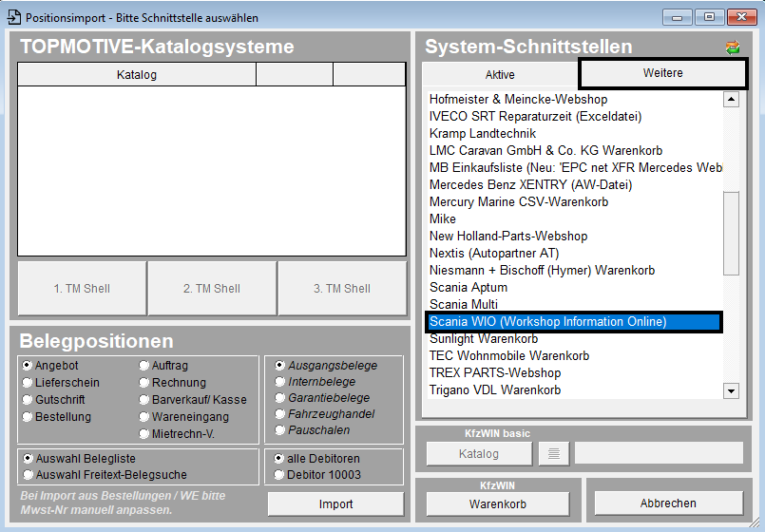The height and width of the screenshot is (532, 765).
Task: Select TEC Wohnmobile Warenkorb entry
Action: tap(575, 356)
